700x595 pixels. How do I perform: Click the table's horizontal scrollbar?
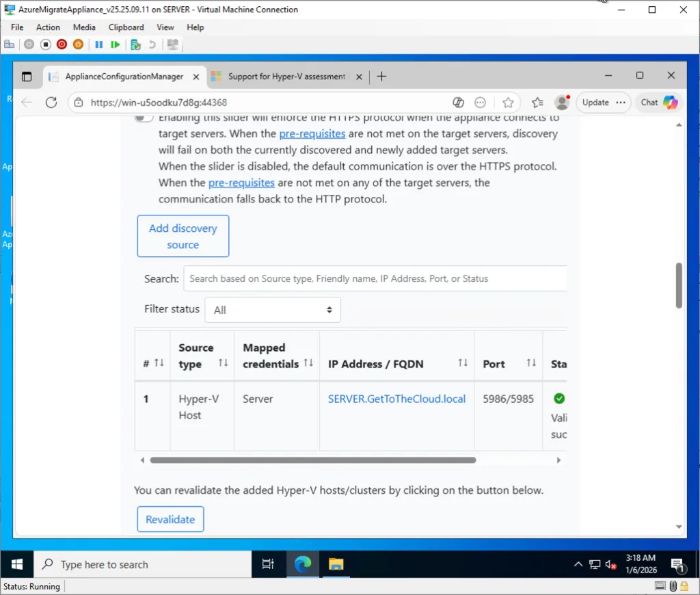(x=312, y=460)
